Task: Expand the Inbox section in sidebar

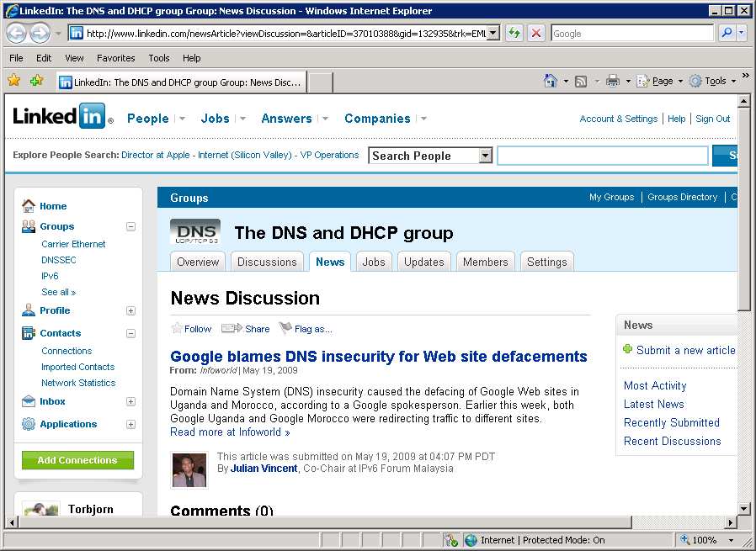Action: point(130,402)
